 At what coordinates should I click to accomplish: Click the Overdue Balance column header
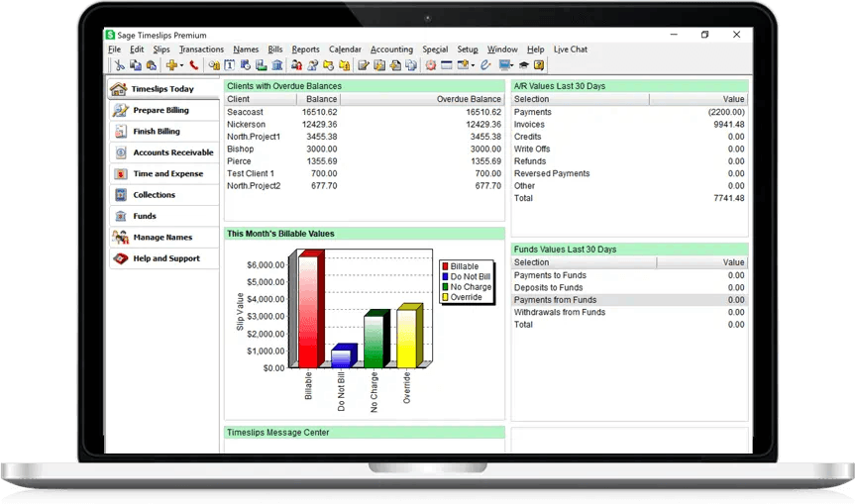pyautogui.click(x=422, y=99)
